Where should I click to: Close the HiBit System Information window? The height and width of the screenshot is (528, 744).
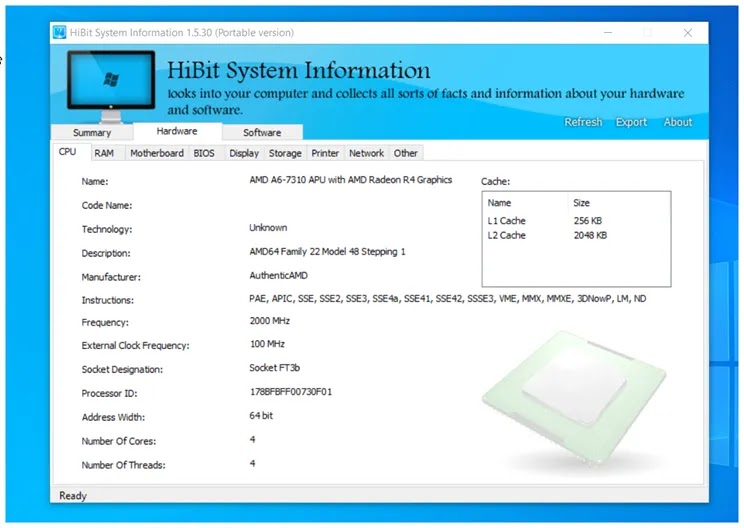click(688, 33)
